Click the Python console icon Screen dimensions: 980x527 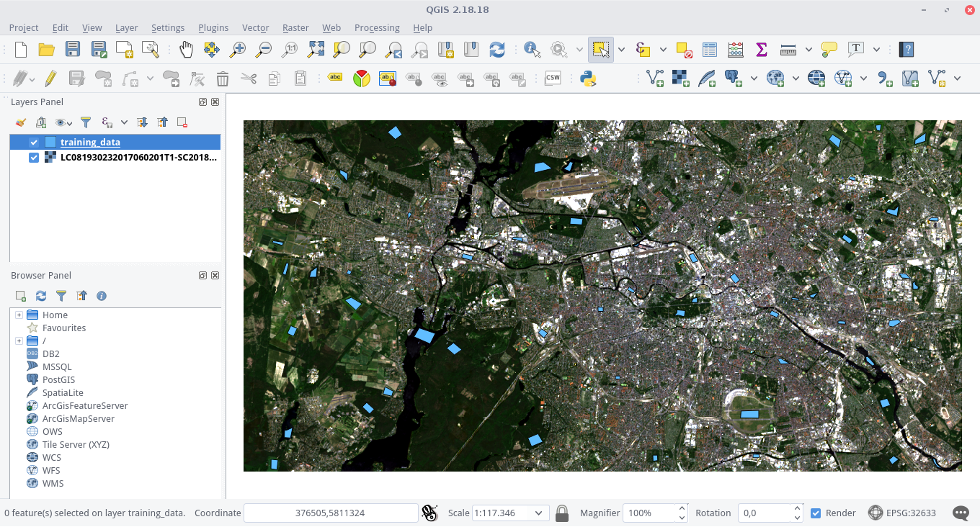point(589,78)
